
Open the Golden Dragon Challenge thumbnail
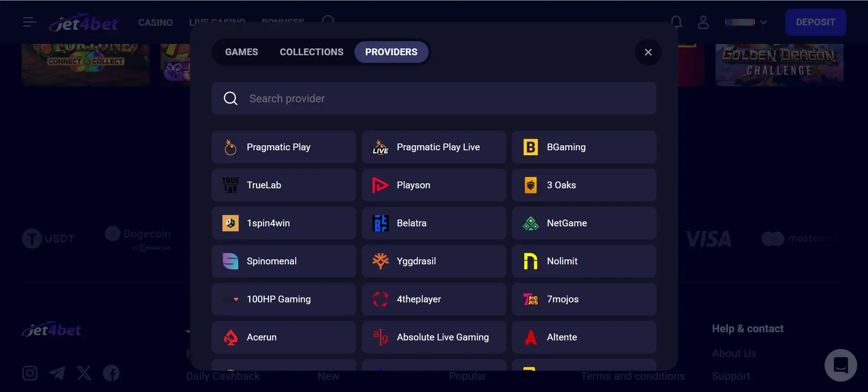(x=779, y=65)
